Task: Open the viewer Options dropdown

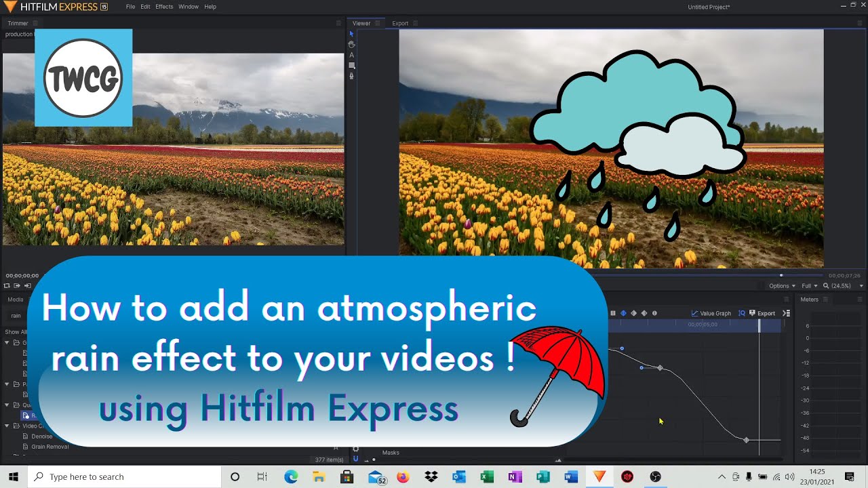Action: [x=783, y=286]
